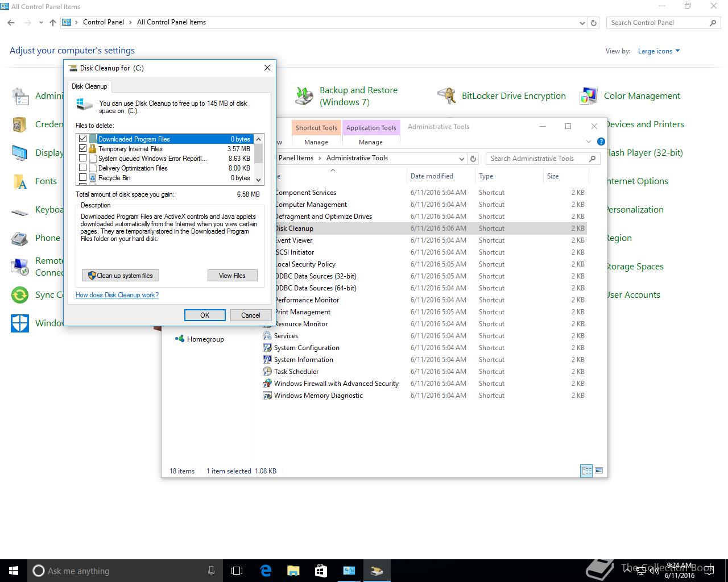Viewport: 728px width, 582px height.
Task: Open the Windows Store taskbar icon
Action: coord(321,571)
